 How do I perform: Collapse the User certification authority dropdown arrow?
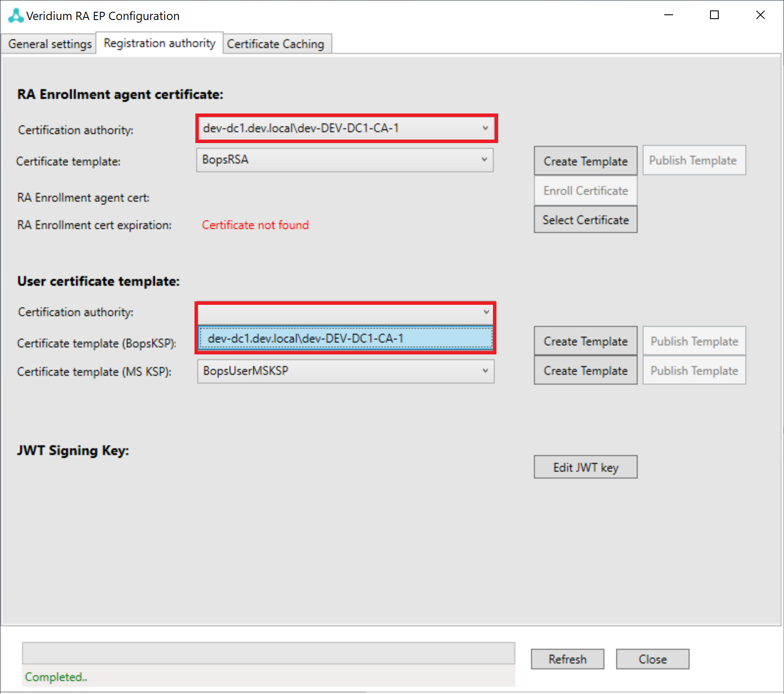point(486,312)
